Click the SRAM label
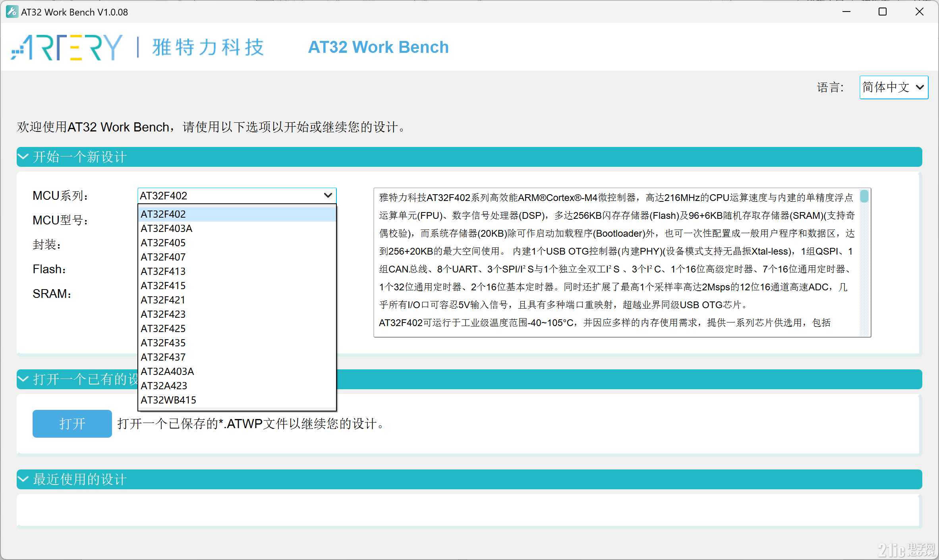This screenshot has width=939, height=560. coord(52,294)
